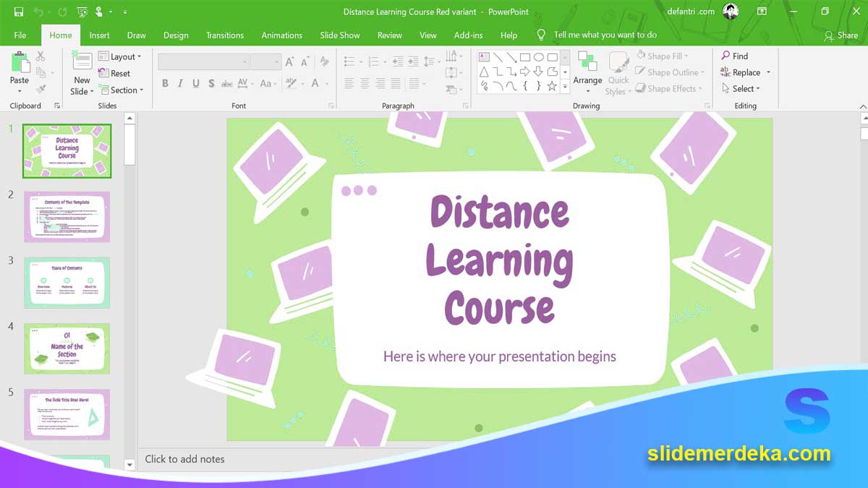Open Customize Quick Access Toolbar dropdown
Viewport: 868px width, 488px height.
[125, 12]
